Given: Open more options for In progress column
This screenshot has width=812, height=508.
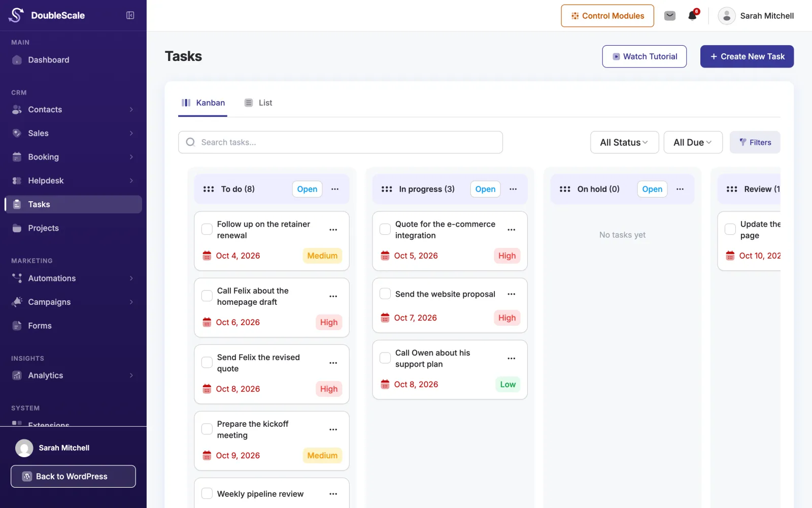Looking at the screenshot, I should tap(513, 189).
